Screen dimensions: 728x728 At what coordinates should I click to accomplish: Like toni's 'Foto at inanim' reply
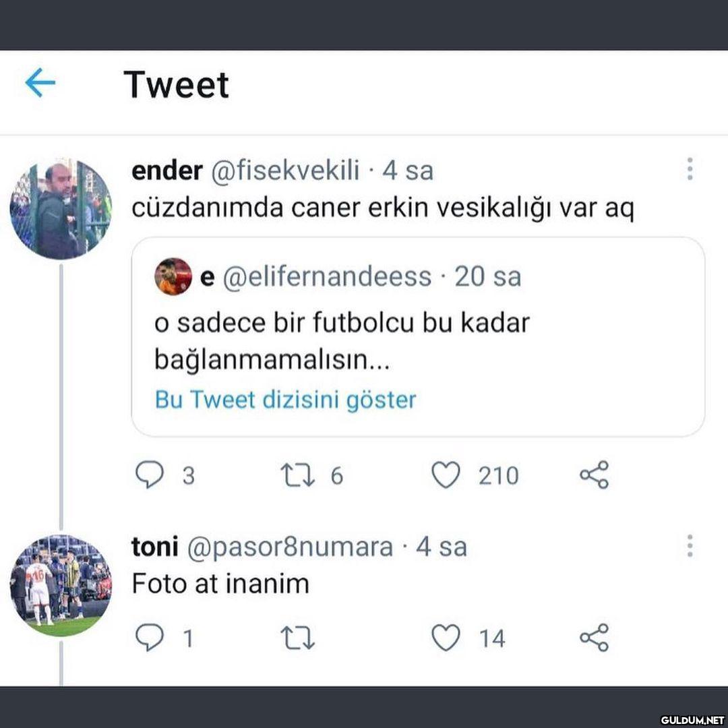click(x=446, y=638)
